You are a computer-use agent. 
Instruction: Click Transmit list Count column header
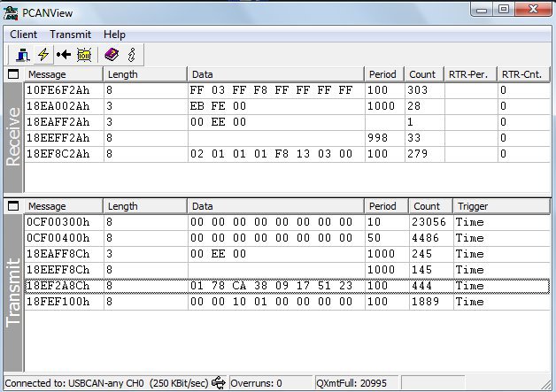click(431, 206)
